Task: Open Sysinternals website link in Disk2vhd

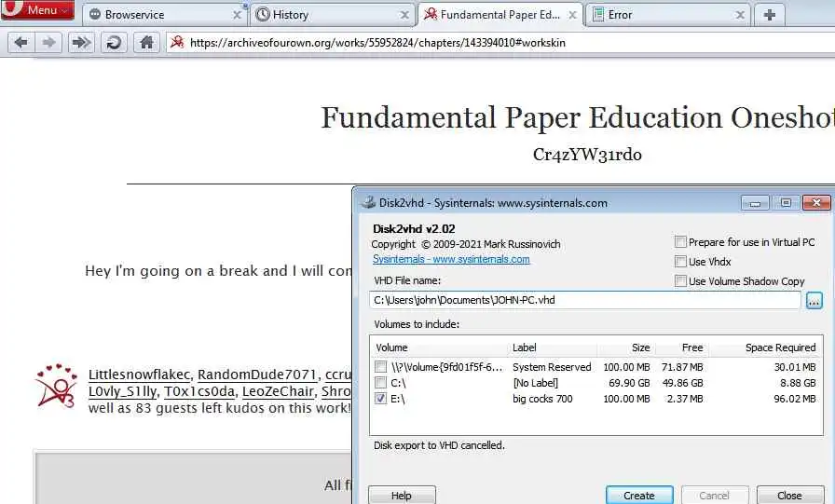Action: [451, 259]
